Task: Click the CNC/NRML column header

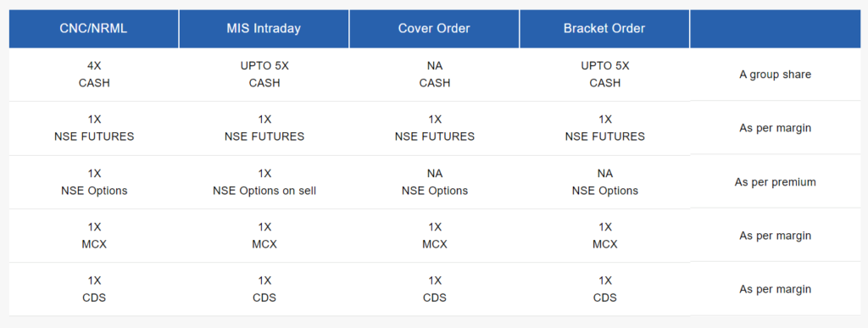Action: tap(93, 29)
